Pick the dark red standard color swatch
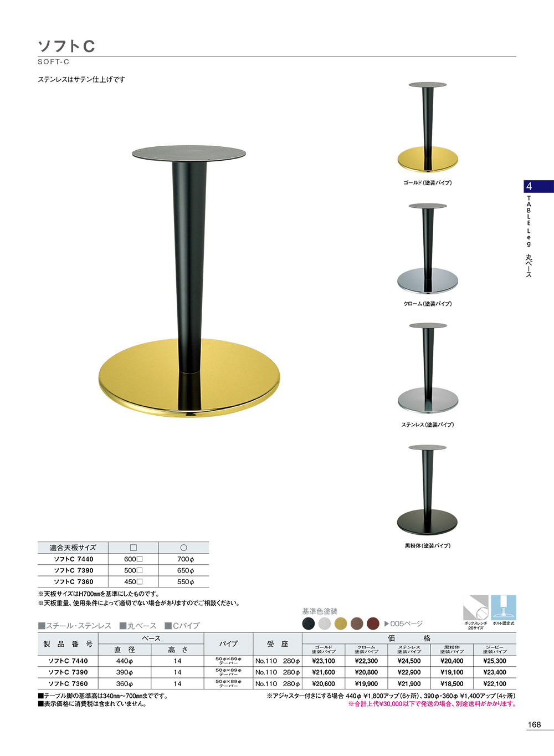Viewport: 554px width, 756px height. point(373,624)
